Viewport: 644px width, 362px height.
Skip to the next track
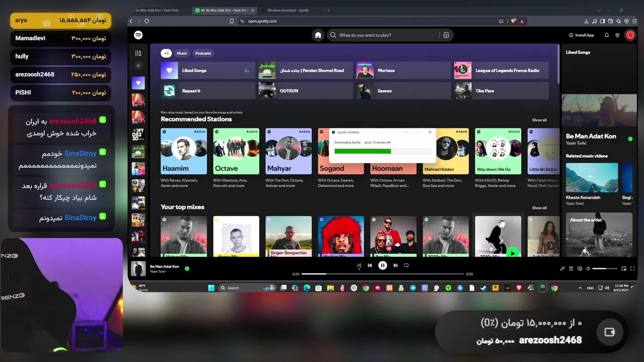click(x=395, y=265)
